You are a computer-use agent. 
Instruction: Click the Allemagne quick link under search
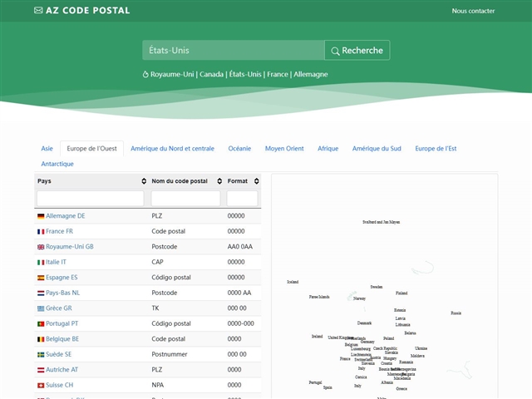pyautogui.click(x=310, y=74)
